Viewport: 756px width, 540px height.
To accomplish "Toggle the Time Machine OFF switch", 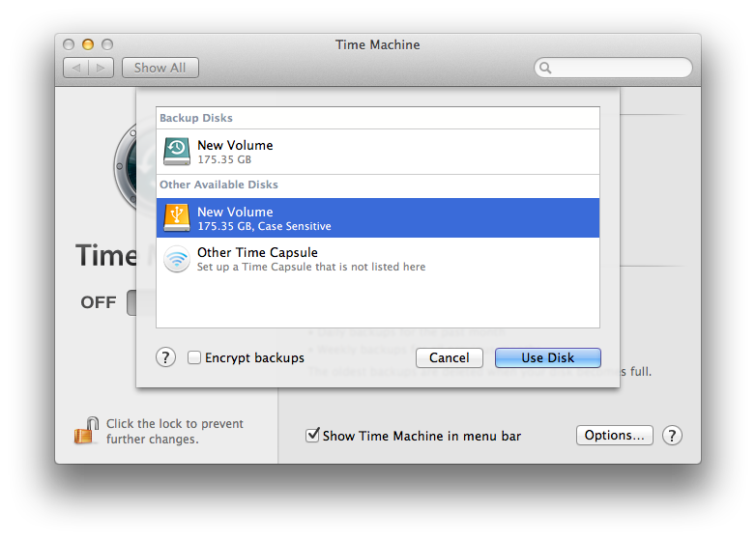I will 131,303.
